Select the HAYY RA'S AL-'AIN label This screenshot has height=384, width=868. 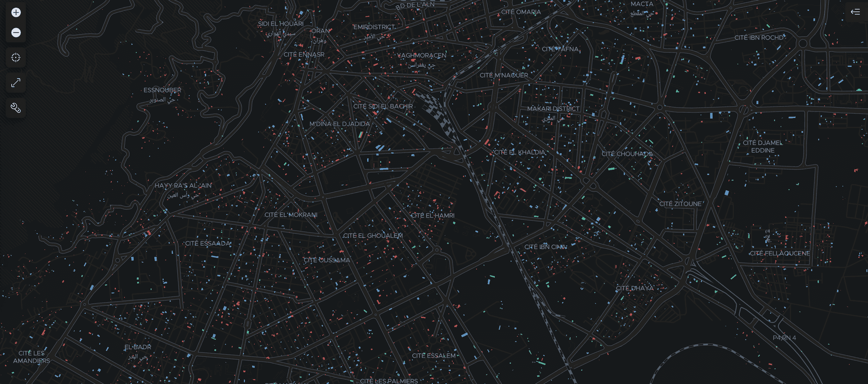183,186
